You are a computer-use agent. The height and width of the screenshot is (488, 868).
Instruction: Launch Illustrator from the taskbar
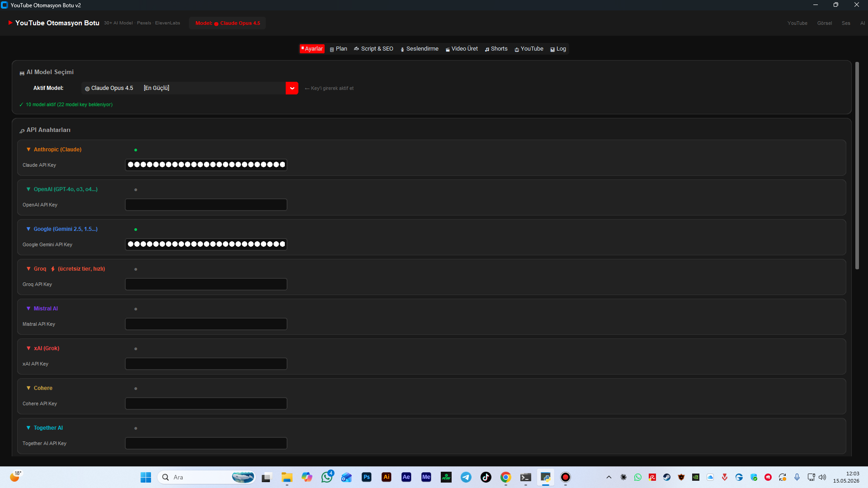coord(387,477)
